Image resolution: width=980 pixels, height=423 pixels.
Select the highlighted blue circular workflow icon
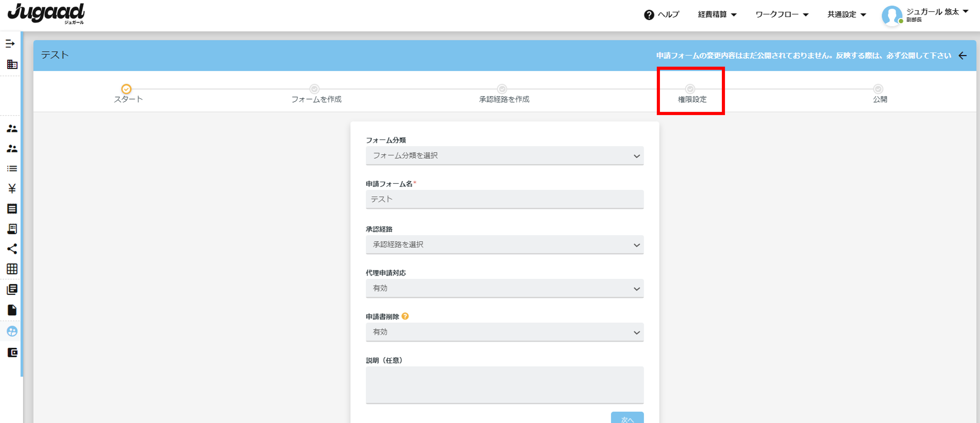(12, 331)
